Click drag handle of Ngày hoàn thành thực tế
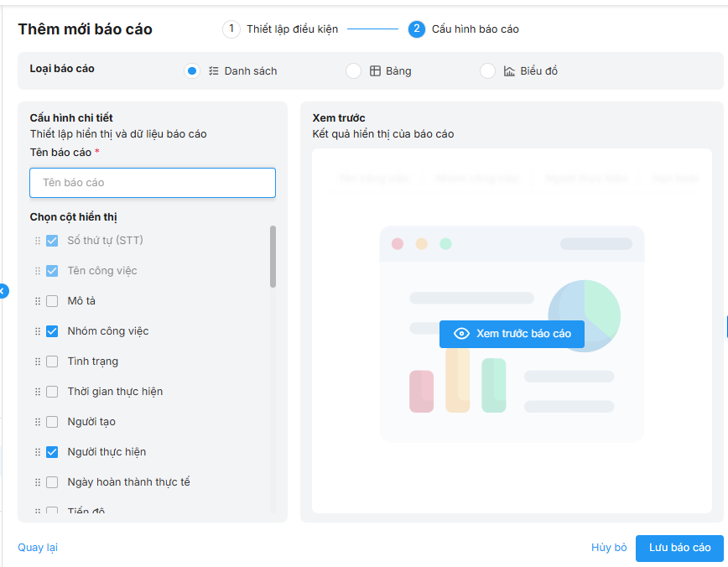This screenshot has width=728, height=567. point(38,482)
